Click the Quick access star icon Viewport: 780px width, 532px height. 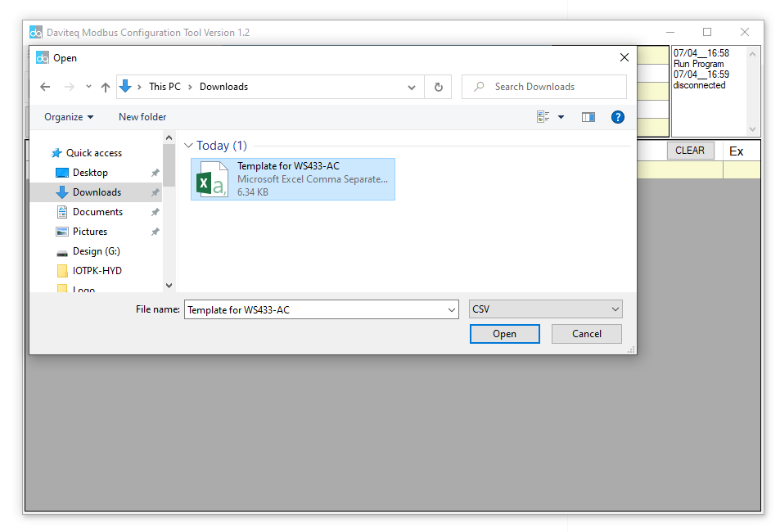click(56, 153)
